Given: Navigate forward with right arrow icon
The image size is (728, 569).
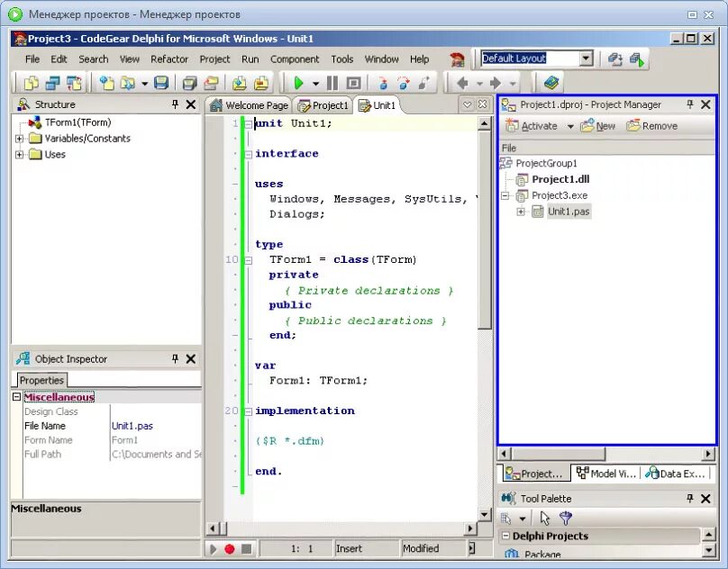Looking at the screenshot, I should 496,83.
